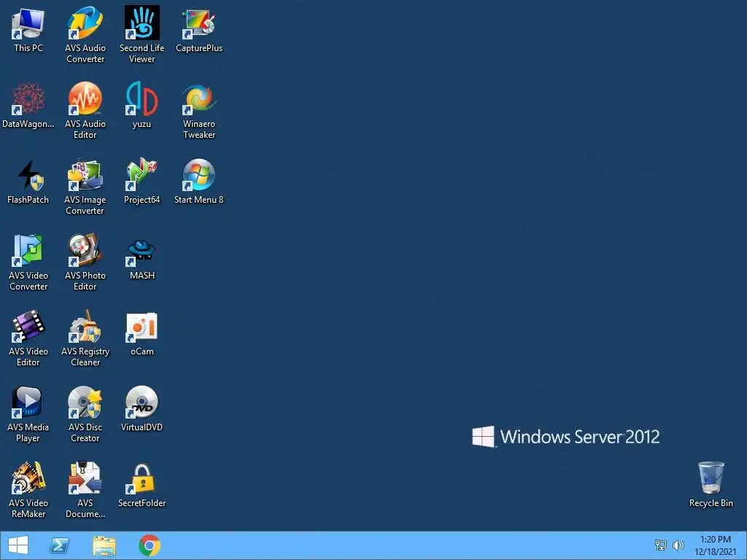Select the yuzu emulator icon
The width and height of the screenshot is (747, 560).
tap(142, 98)
